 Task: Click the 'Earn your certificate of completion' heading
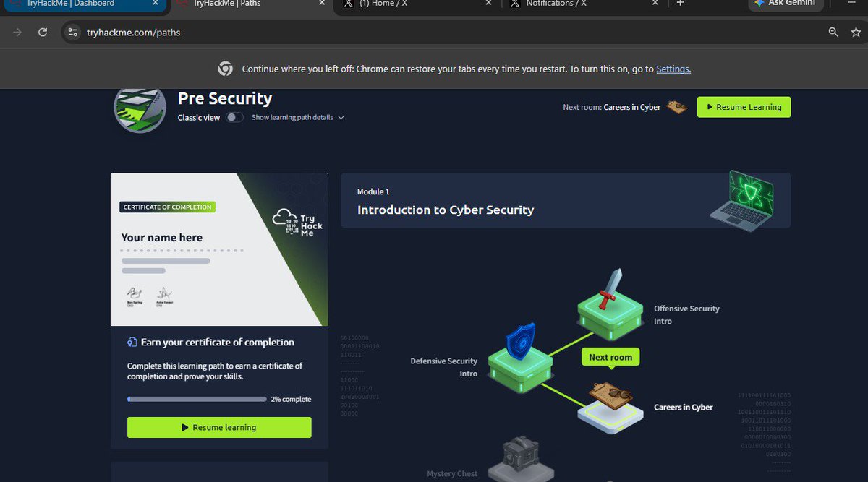(218, 343)
